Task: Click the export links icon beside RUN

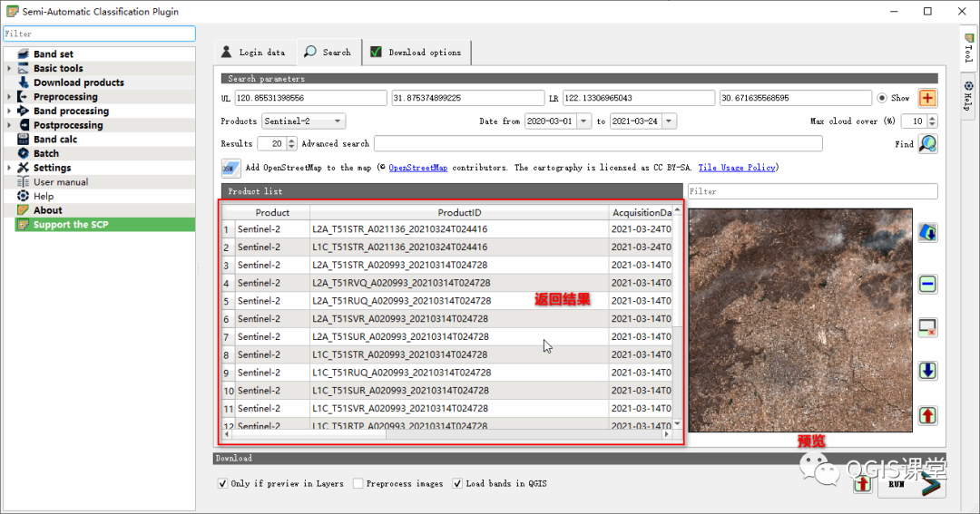Action: [863, 484]
